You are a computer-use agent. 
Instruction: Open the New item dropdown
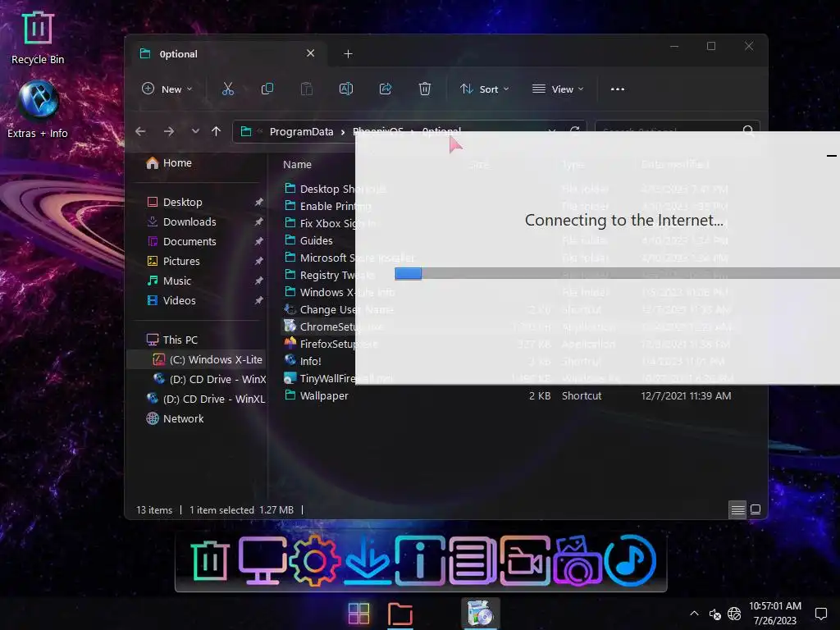(167, 89)
